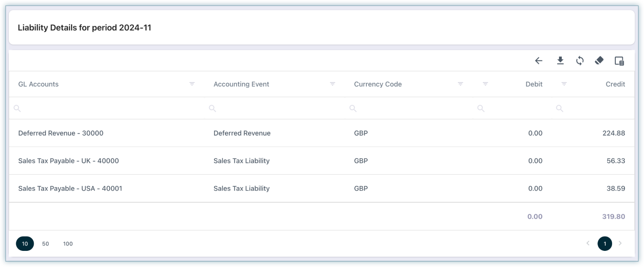Image resolution: width=644 pixels, height=267 pixels.
Task: Open filter icon for Currency Code column
Action: pyautogui.click(x=460, y=84)
